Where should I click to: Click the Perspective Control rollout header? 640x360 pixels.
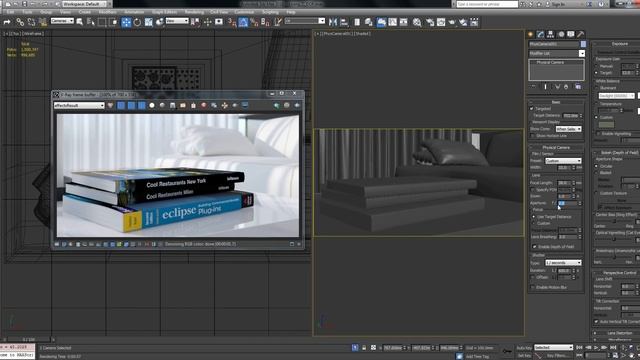pyautogui.click(x=620, y=273)
